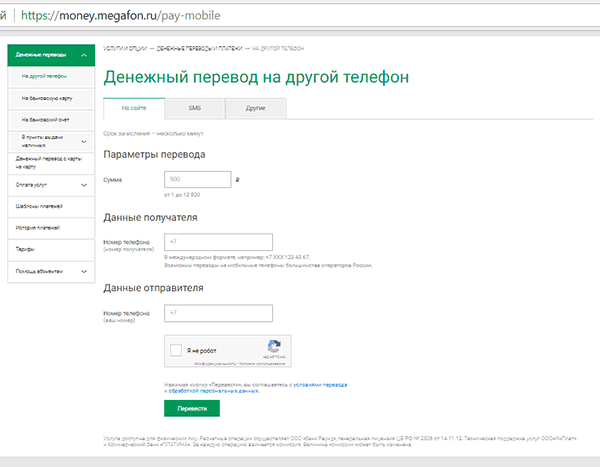
Task: Expand В пункты выдачи наличных chevron
Action: tap(84, 142)
